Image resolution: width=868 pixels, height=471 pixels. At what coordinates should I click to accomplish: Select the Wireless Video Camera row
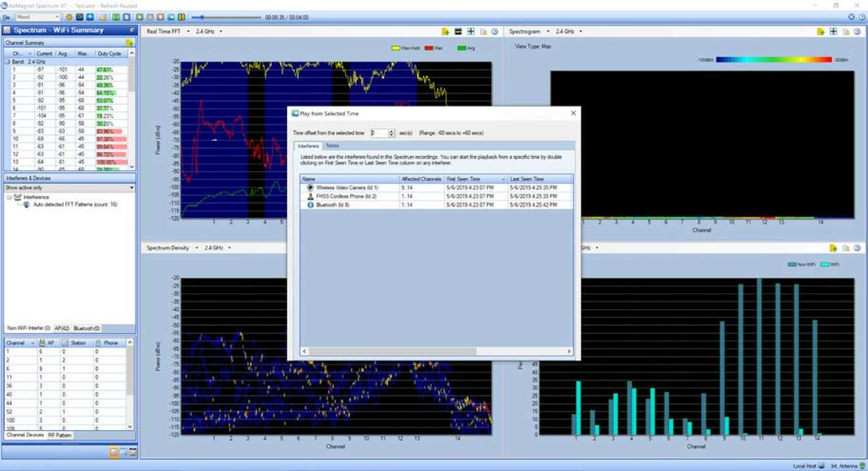437,187
